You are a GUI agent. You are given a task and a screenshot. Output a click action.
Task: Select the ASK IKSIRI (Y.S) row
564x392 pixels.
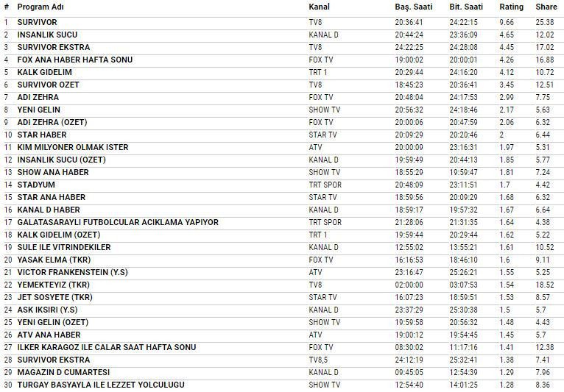[x=46, y=310]
